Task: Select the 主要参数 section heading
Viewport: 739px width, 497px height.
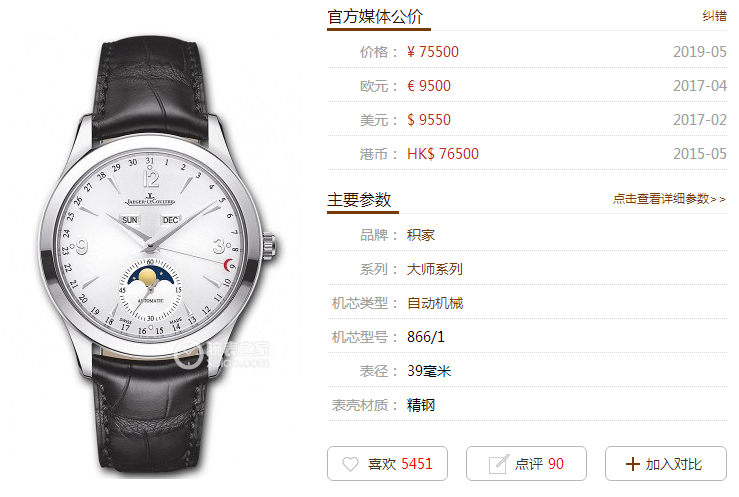Action: (359, 200)
